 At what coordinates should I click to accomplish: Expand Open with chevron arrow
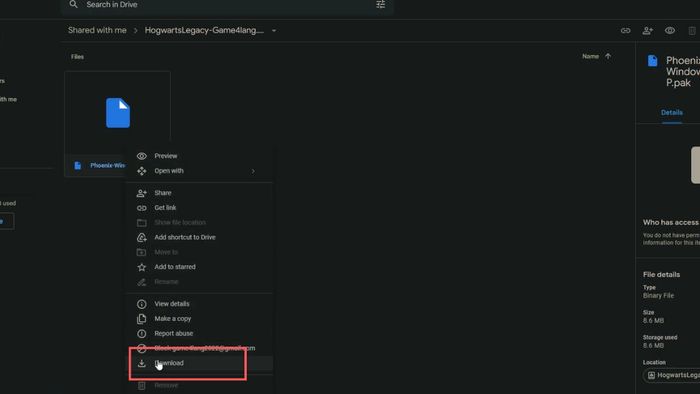(x=253, y=171)
